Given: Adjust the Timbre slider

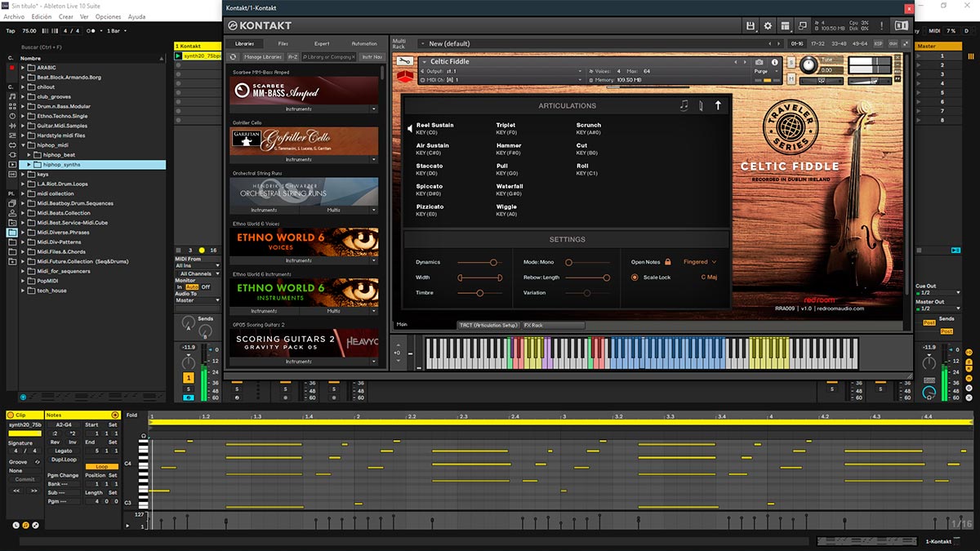Looking at the screenshot, I should [x=479, y=292].
